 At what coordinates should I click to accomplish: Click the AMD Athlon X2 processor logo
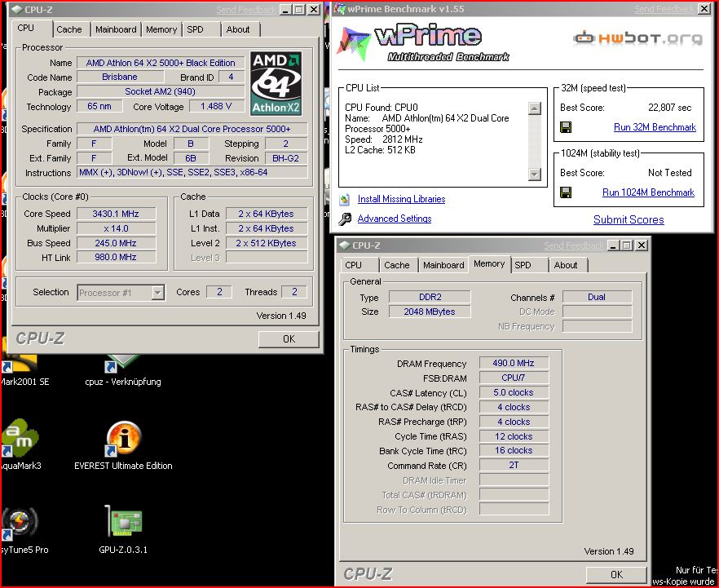(x=276, y=83)
